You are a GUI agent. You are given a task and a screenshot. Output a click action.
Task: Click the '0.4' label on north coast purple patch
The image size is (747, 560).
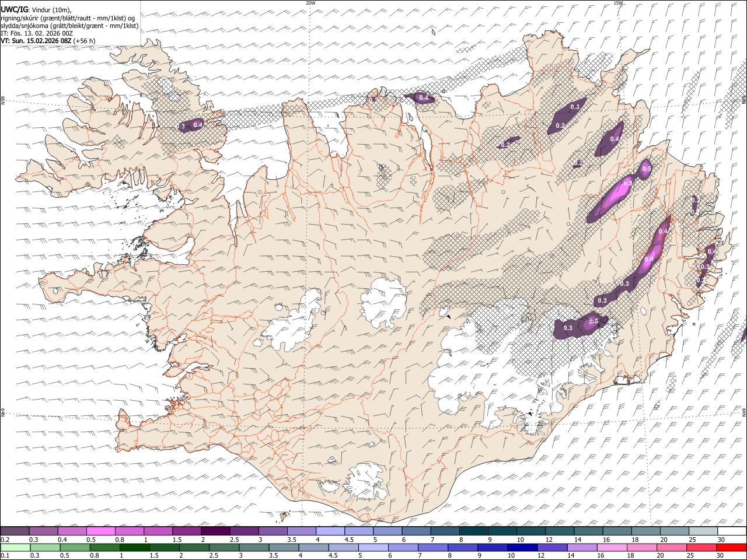[424, 97]
